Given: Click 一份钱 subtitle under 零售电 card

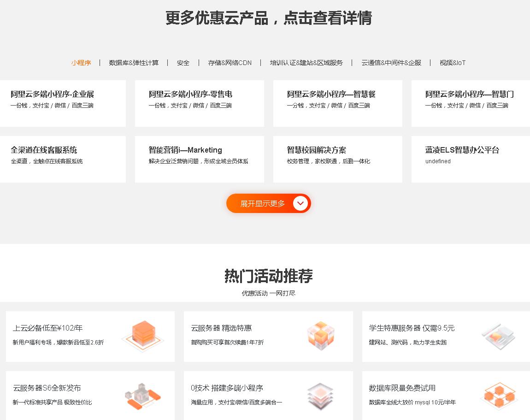Looking at the screenshot, I should coord(190,105).
